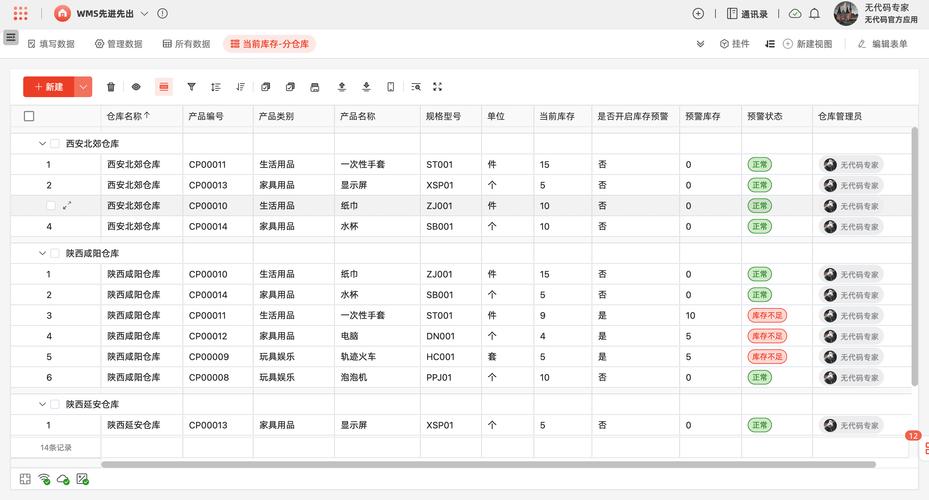
Task: Collapse the 西安北郊仓库 group
Action: [42, 143]
